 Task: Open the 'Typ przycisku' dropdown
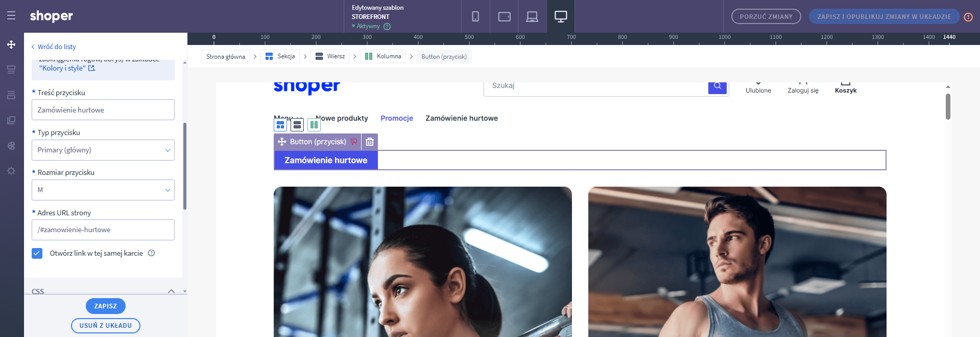click(103, 150)
